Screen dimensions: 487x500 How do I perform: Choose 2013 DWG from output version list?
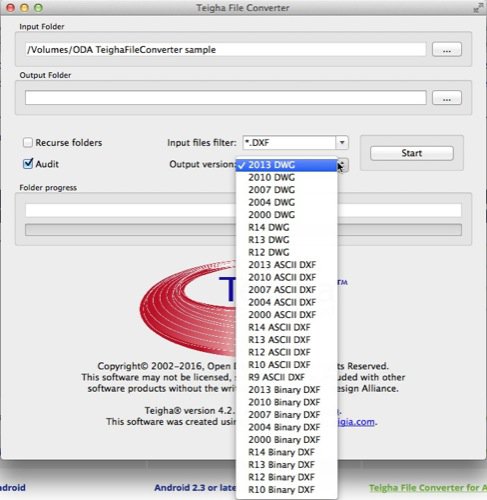(x=287, y=165)
